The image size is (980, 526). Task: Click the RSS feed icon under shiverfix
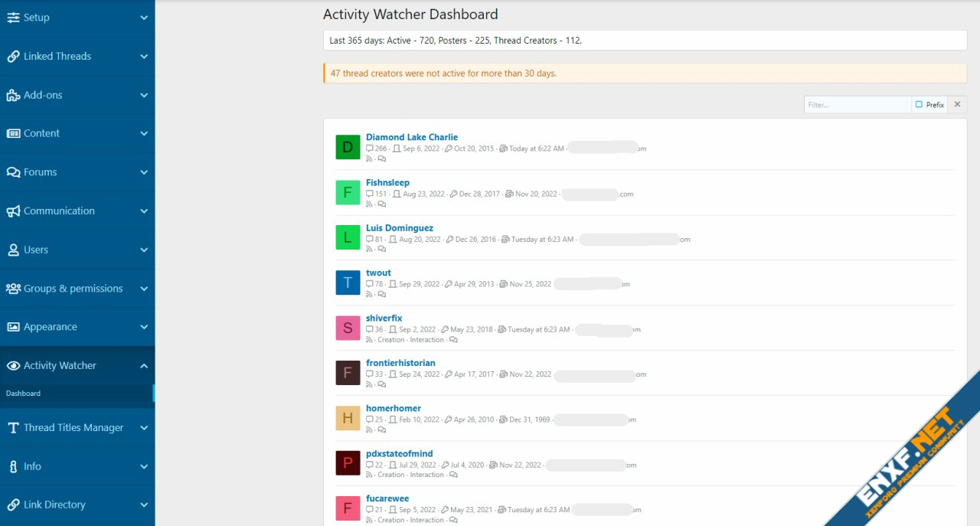point(369,340)
